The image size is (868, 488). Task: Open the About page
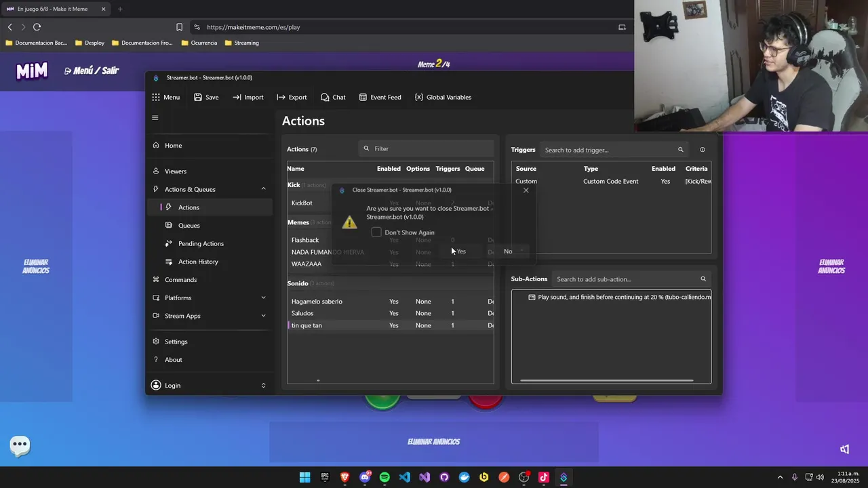click(x=210, y=359)
